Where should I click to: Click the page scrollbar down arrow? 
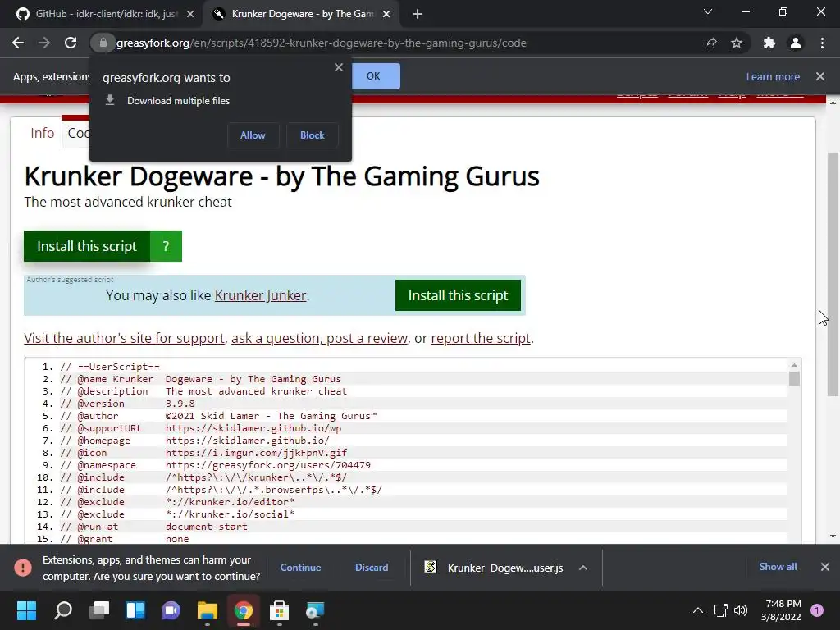pos(833,536)
